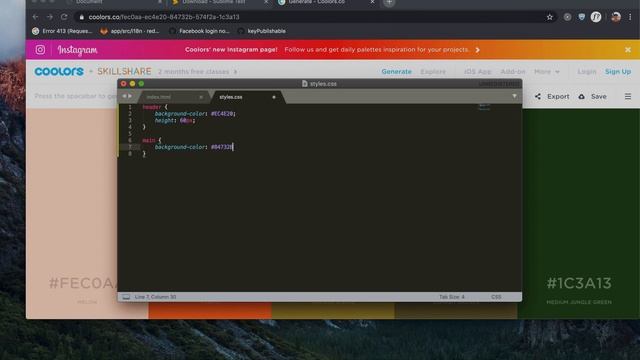Select the styles.css tab in Sublime
Viewport: 640px width, 360px height.
pos(231,97)
